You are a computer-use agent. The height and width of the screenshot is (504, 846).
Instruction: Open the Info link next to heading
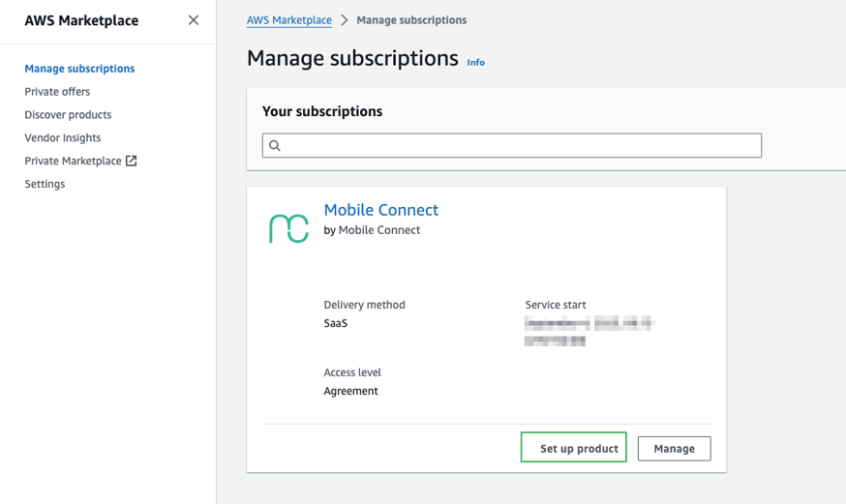coord(476,63)
